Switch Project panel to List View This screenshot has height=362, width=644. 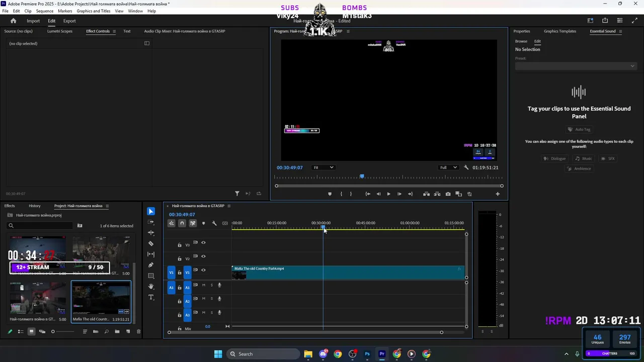[x=21, y=331]
